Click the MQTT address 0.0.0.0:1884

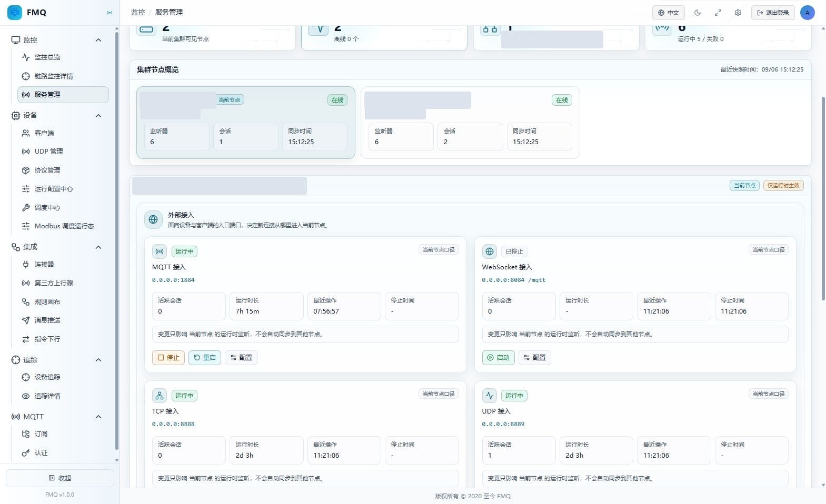173,280
